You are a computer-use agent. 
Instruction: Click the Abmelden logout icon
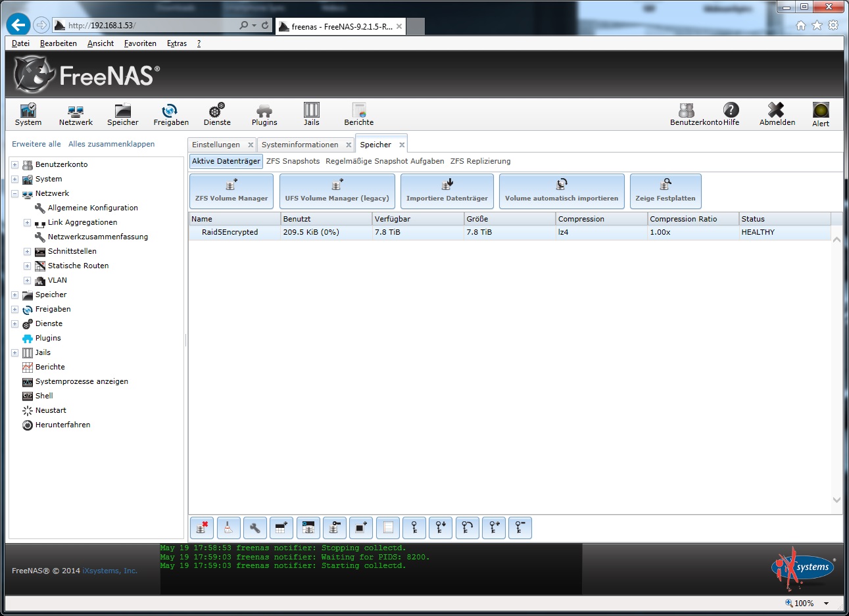777,114
